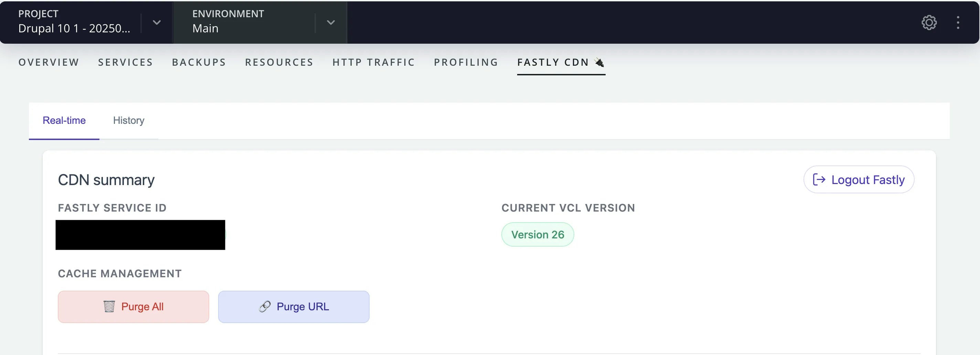
Task: Select the Real-time tab
Action: pyautogui.click(x=64, y=120)
